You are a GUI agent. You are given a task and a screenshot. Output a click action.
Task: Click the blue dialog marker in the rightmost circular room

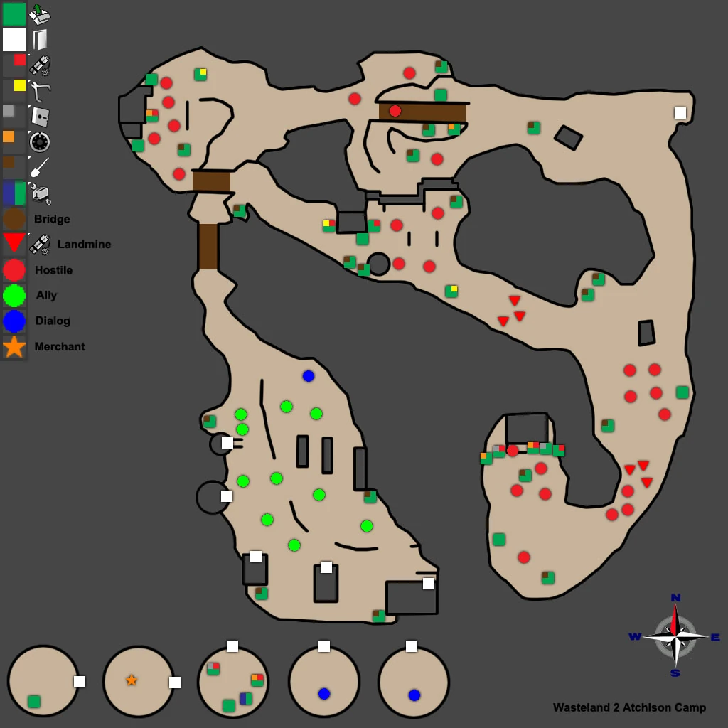414,695
